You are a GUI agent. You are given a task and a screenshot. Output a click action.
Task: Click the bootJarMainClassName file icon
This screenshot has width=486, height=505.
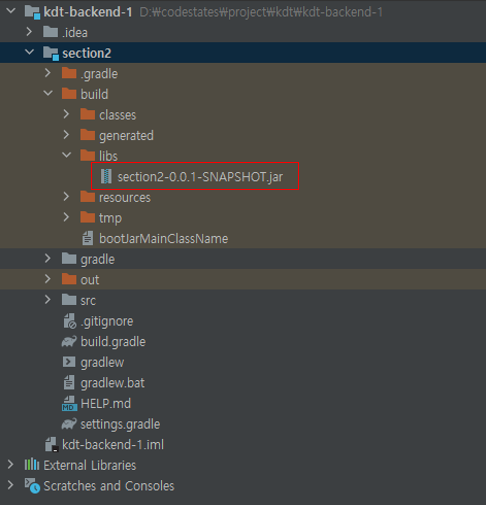click(x=88, y=238)
